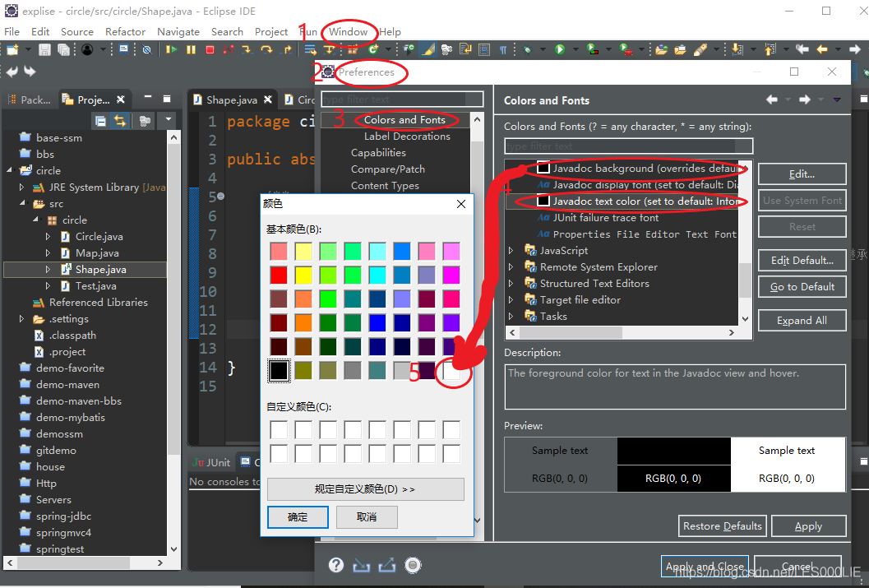
Task: Open the dropdown arrow beside the Debug icon
Action: 542,50
